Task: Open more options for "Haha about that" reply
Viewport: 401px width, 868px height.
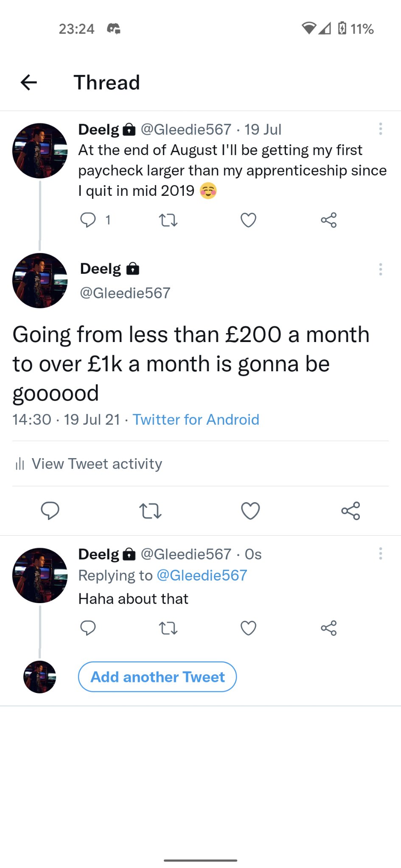Action: point(380,554)
